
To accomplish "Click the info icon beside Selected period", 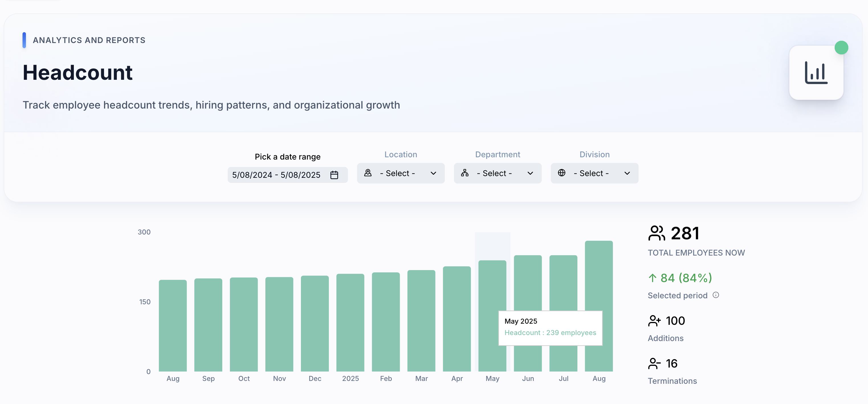I will tap(716, 295).
